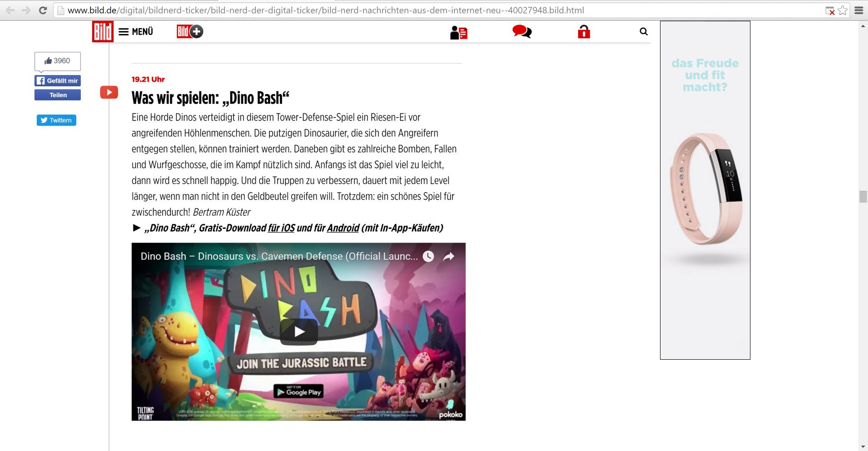Screen dimensions: 868x451
Task: Open site search with magnifier icon
Action: point(644,32)
